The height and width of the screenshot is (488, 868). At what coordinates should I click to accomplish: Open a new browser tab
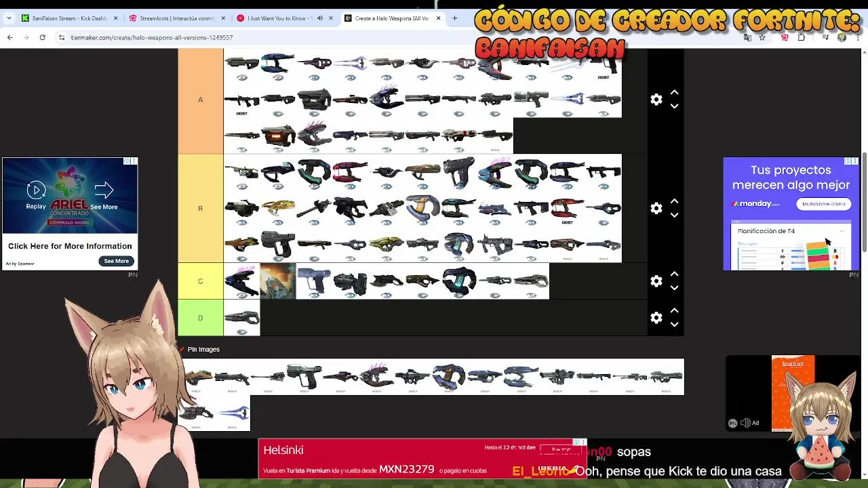pos(454,18)
